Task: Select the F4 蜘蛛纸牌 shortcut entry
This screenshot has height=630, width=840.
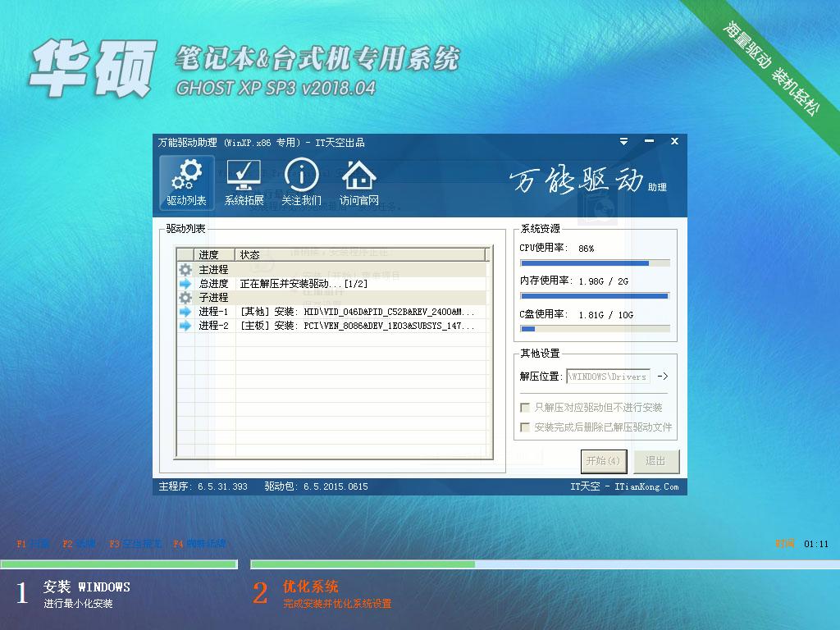Action: [199, 543]
